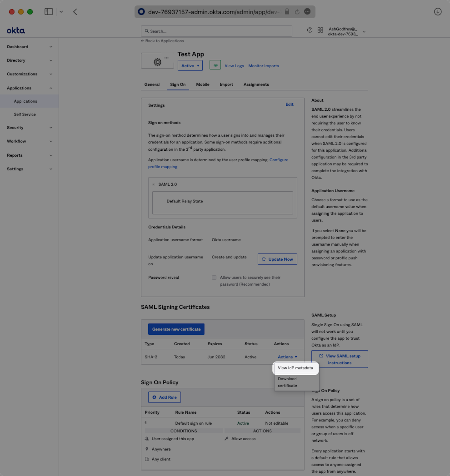Toggle the Password reveal checkbox

pyautogui.click(x=214, y=277)
